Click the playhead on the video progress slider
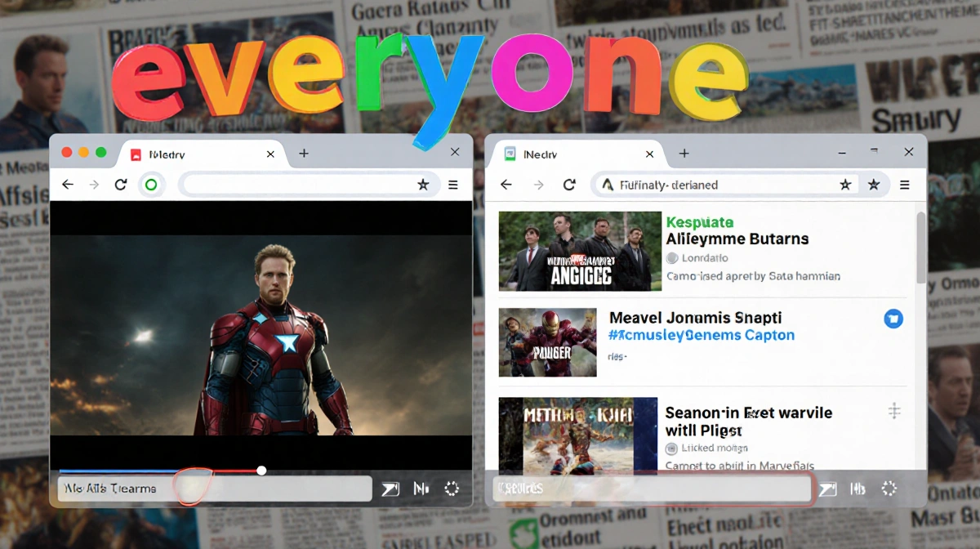The image size is (980, 549). (x=261, y=471)
